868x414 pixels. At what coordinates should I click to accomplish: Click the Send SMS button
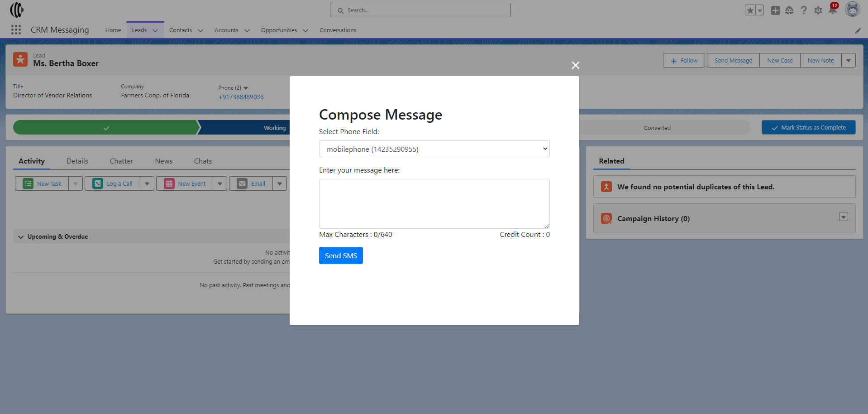pyautogui.click(x=341, y=255)
